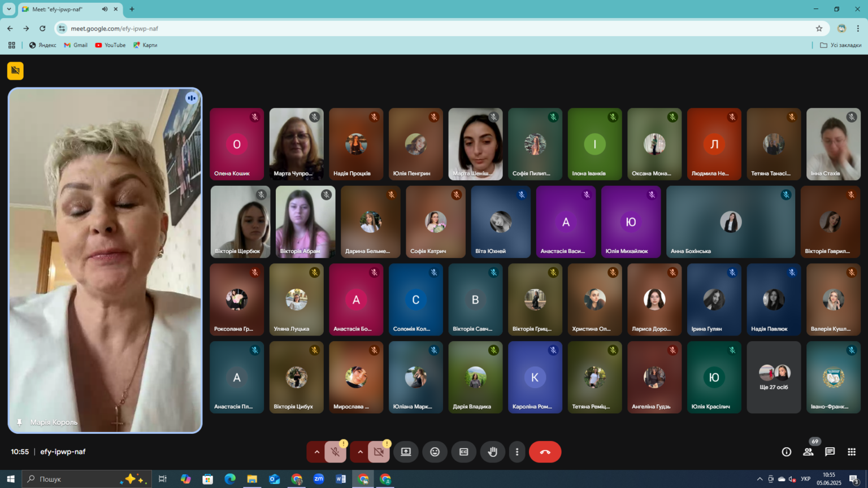Screen dimensions: 868x488
Task: Expand audio settings arrow beside microphone
Action: [316, 452]
